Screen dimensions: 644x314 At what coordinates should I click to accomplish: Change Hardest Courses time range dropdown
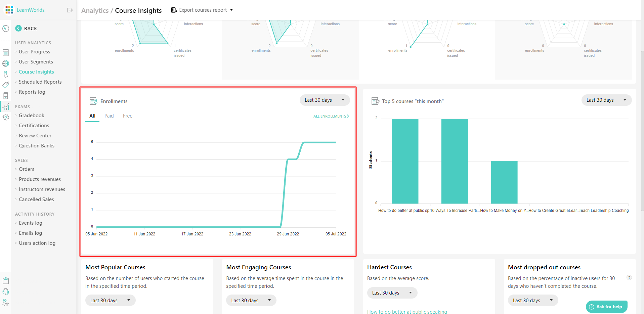tap(392, 293)
